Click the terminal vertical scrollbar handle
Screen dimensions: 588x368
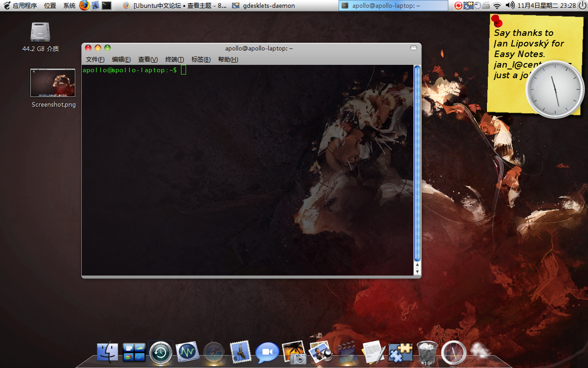tap(417, 163)
